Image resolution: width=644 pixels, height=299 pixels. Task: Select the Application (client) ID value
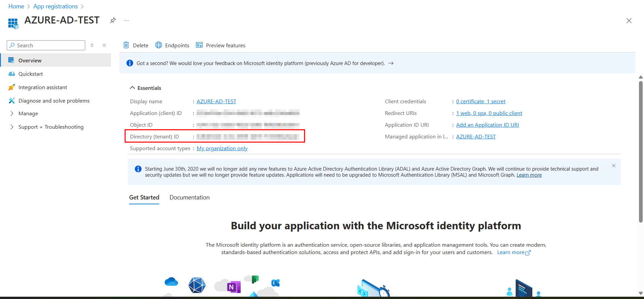click(248, 113)
